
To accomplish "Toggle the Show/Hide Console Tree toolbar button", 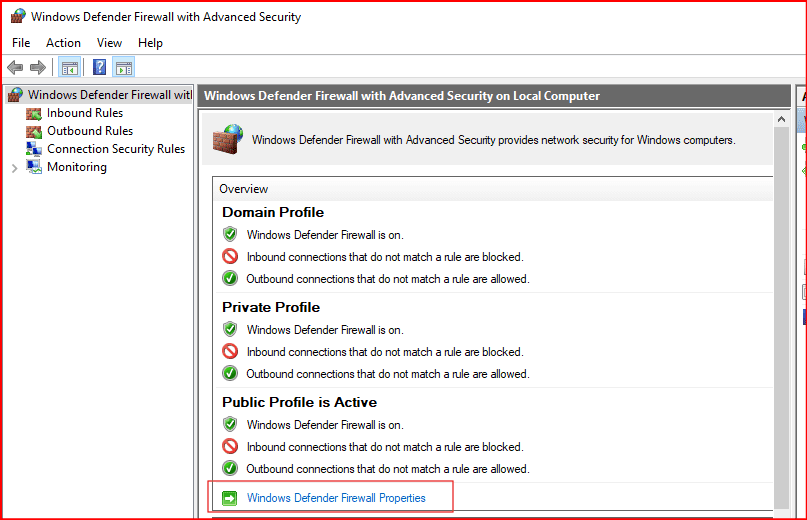I will pos(69,68).
